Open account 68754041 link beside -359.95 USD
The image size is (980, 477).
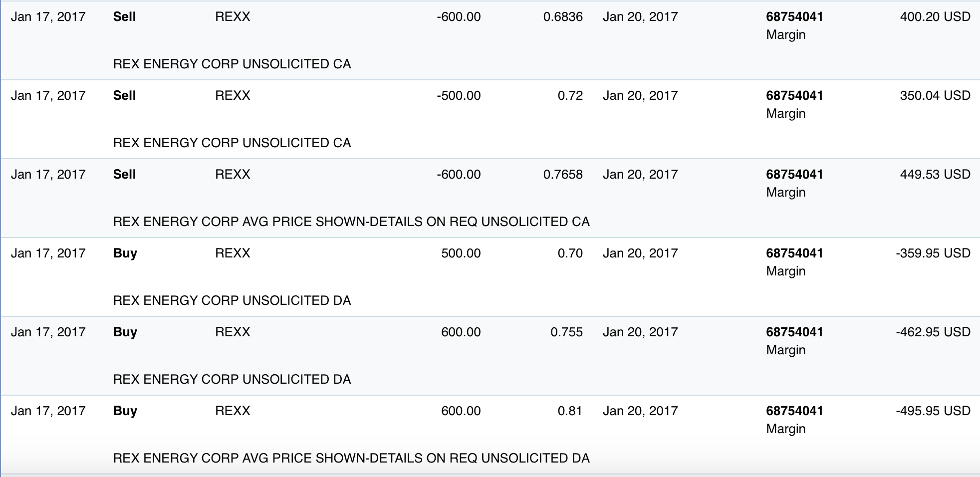(x=794, y=253)
